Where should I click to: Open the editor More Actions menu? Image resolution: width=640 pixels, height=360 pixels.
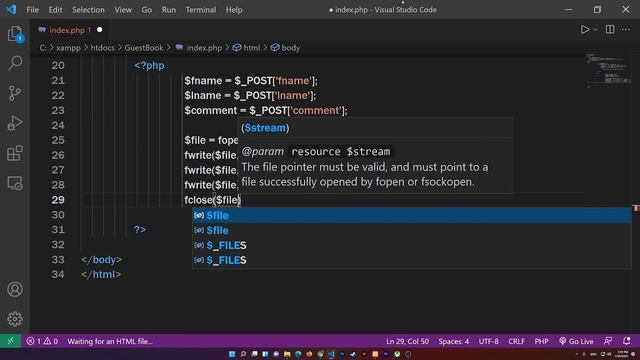click(x=626, y=29)
